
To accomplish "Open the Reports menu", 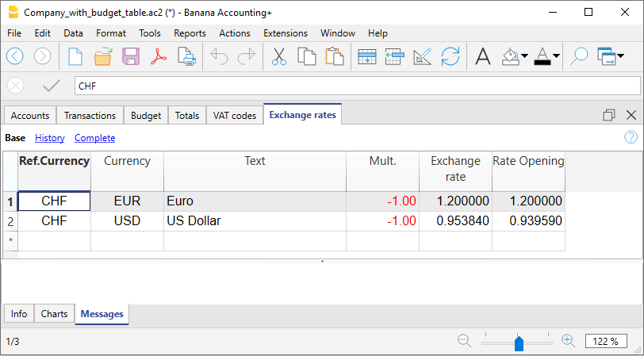I will 190,33.
